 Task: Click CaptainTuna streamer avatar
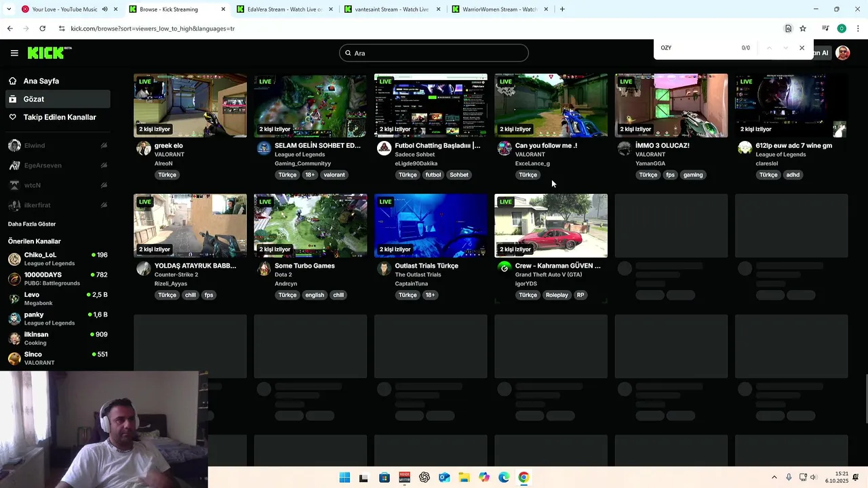click(x=384, y=269)
